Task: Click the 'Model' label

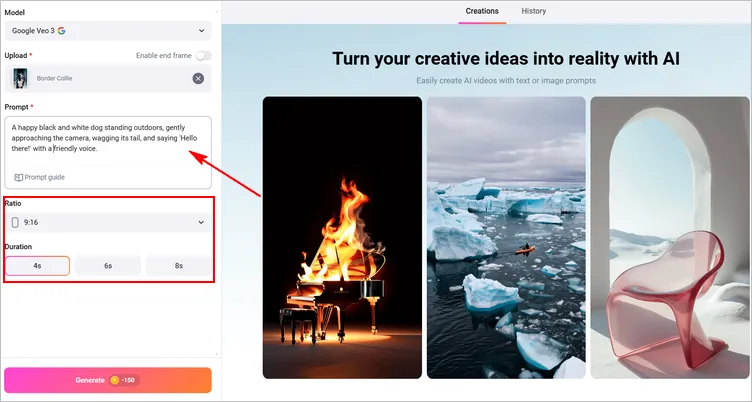Action: pyautogui.click(x=14, y=12)
